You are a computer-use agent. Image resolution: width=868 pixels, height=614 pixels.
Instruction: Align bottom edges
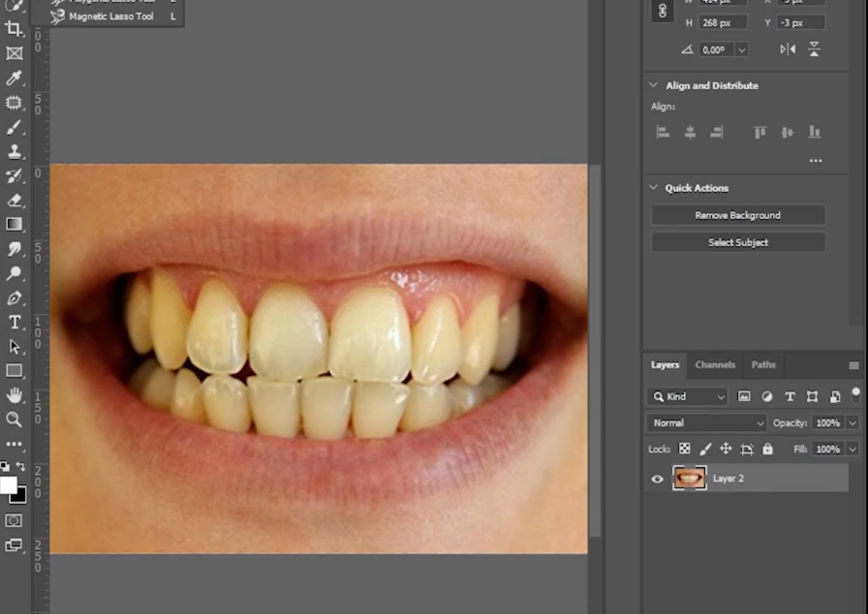pos(814,133)
